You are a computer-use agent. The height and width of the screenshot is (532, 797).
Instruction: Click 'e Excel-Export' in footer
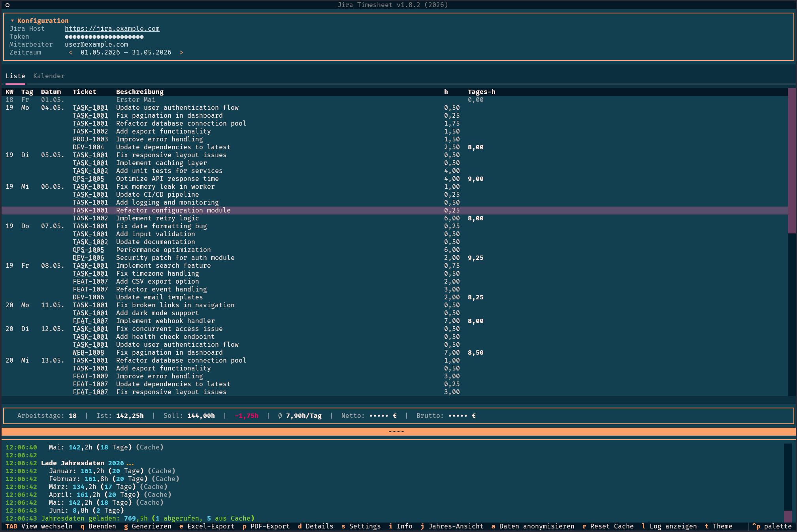207,526
